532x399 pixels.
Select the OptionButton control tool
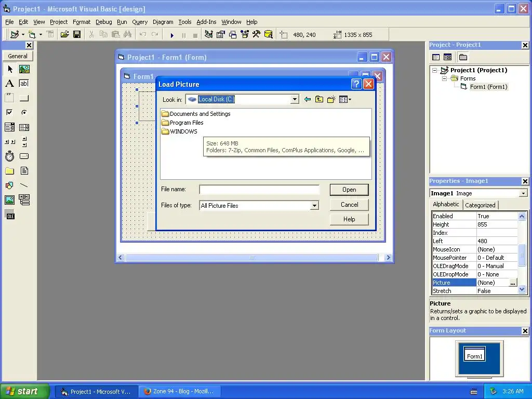click(x=24, y=112)
